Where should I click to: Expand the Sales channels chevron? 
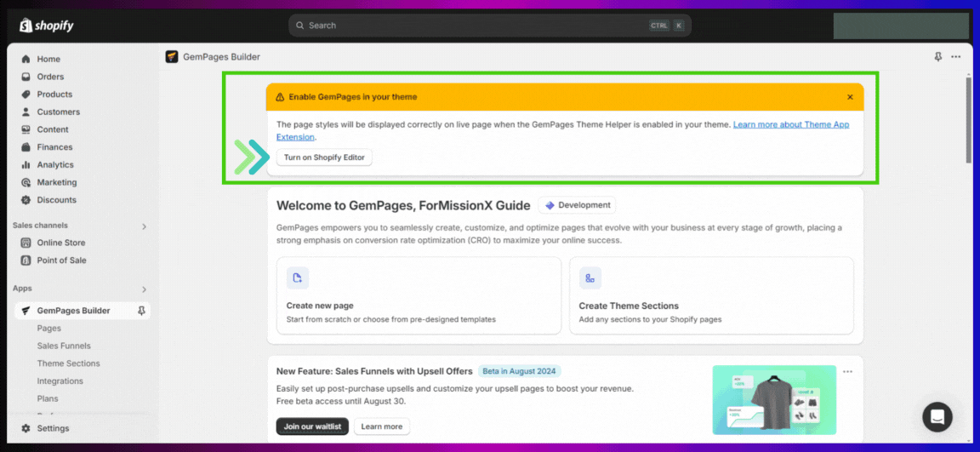[144, 226]
